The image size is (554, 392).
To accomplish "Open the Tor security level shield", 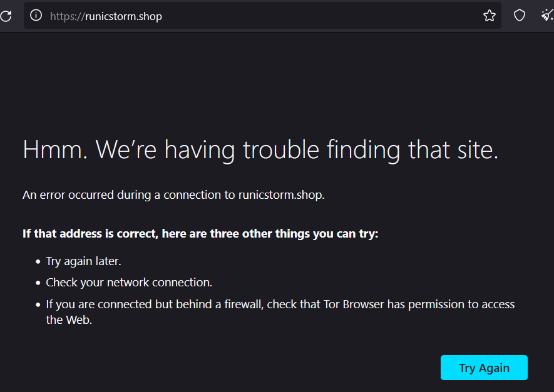I will tap(520, 16).
